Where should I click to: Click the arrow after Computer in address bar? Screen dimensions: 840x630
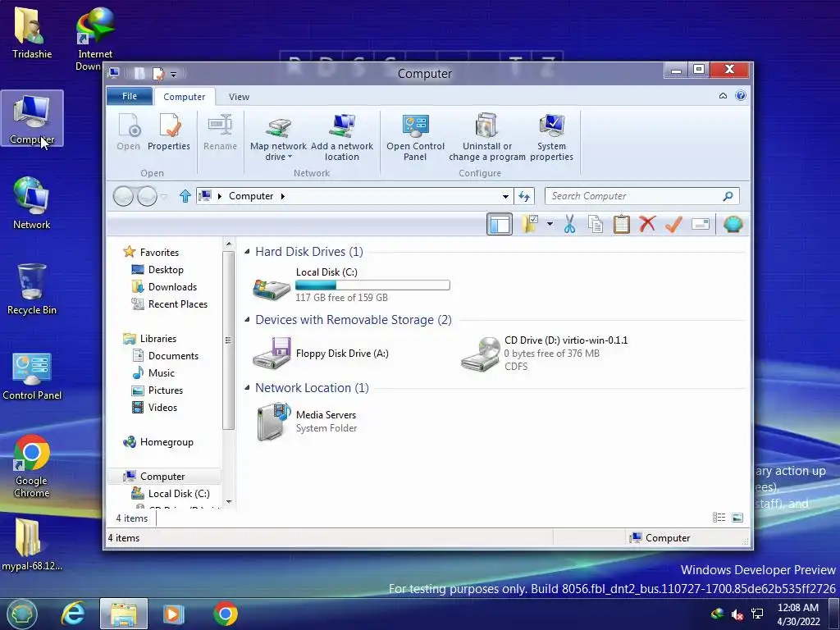point(283,196)
